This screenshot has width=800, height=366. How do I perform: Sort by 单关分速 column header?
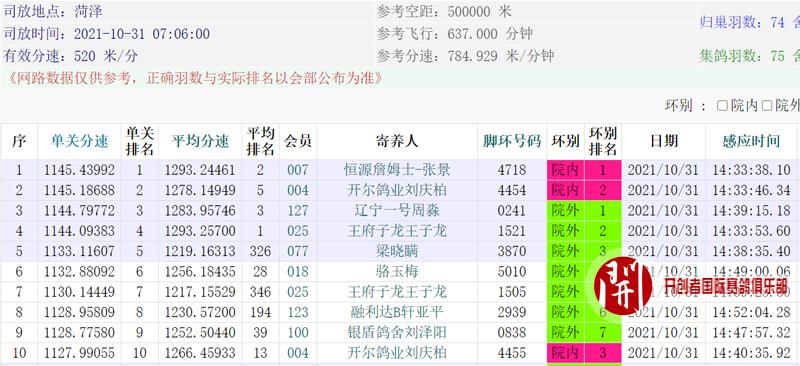(x=79, y=141)
